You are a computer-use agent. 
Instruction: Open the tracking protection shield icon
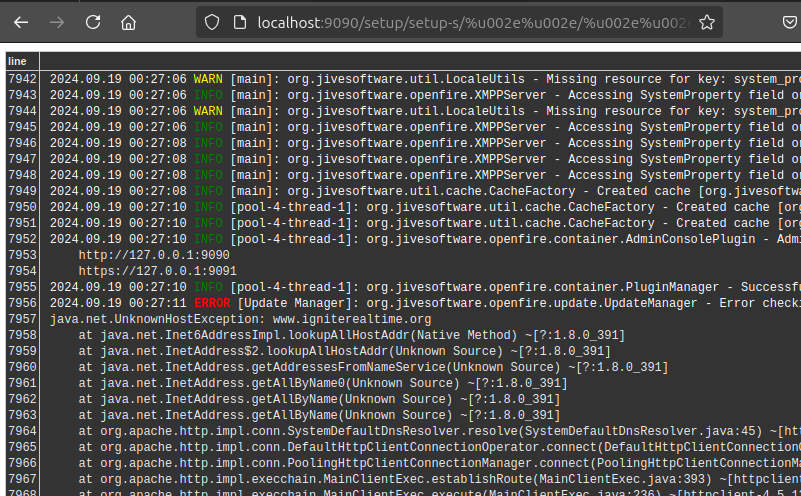pos(211,22)
